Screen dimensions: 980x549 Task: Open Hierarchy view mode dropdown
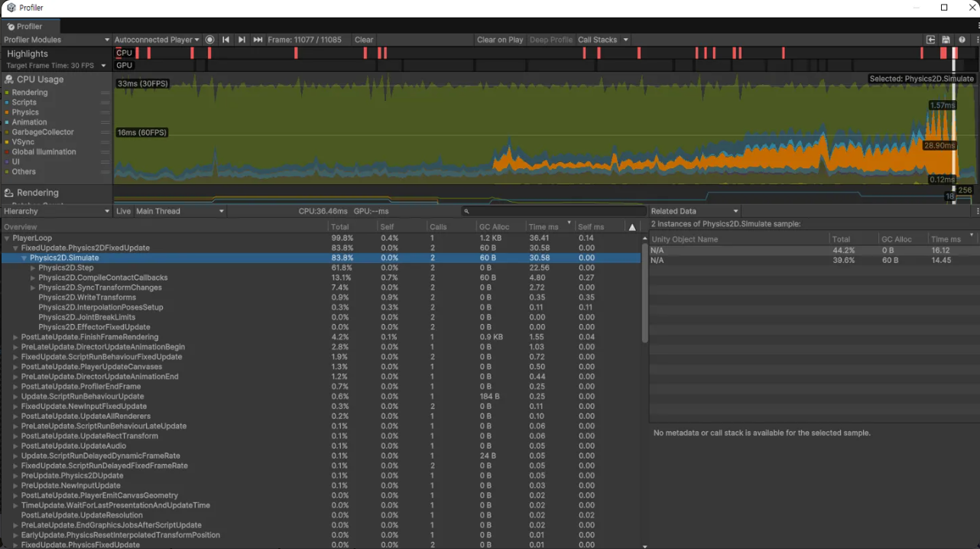pos(56,211)
